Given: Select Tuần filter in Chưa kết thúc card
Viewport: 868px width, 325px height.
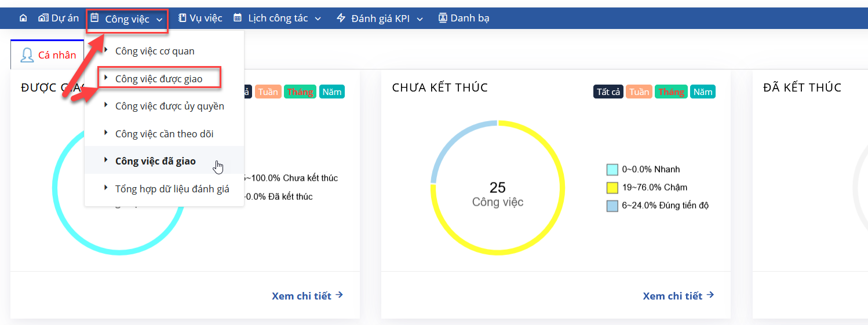Looking at the screenshot, I should [639, 92].
